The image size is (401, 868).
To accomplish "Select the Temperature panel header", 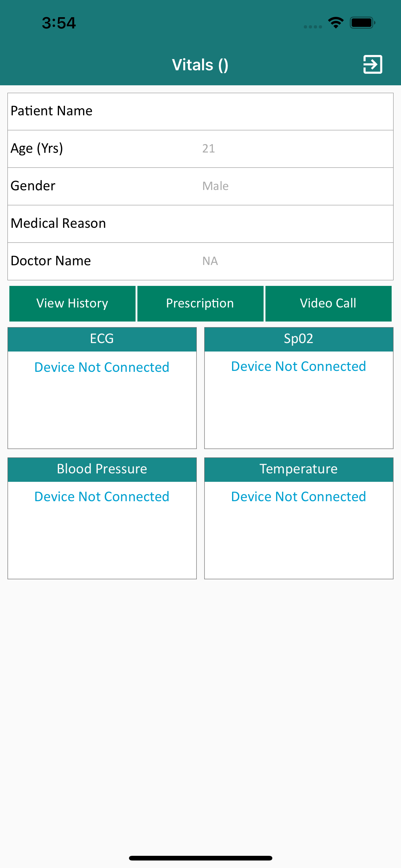I will tap(298, 469).
